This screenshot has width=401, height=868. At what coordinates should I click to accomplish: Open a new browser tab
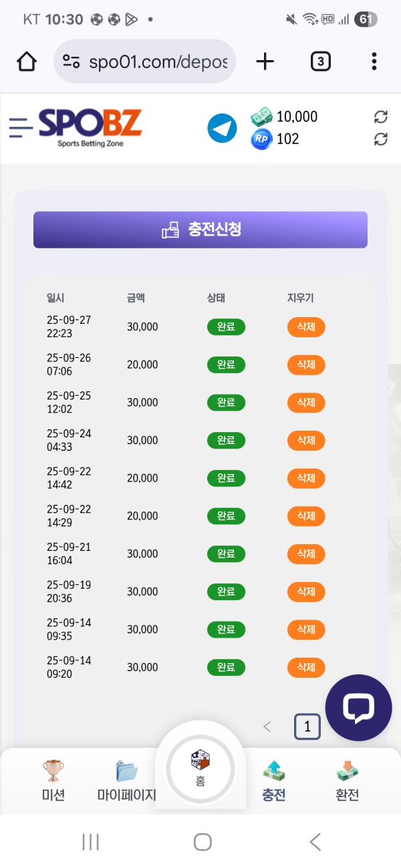click(x=265, y=62)
